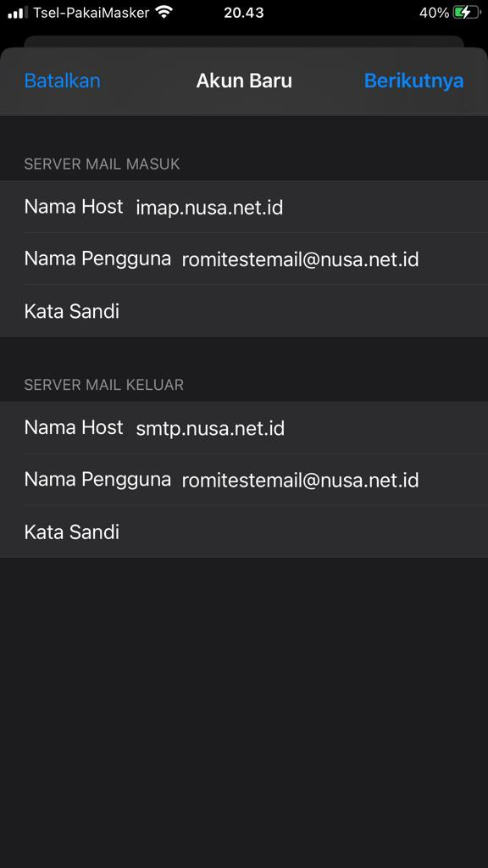Tap the Batalkan cancel button
488x868 pixels.
pyautogui.click(x=62, y=81)
